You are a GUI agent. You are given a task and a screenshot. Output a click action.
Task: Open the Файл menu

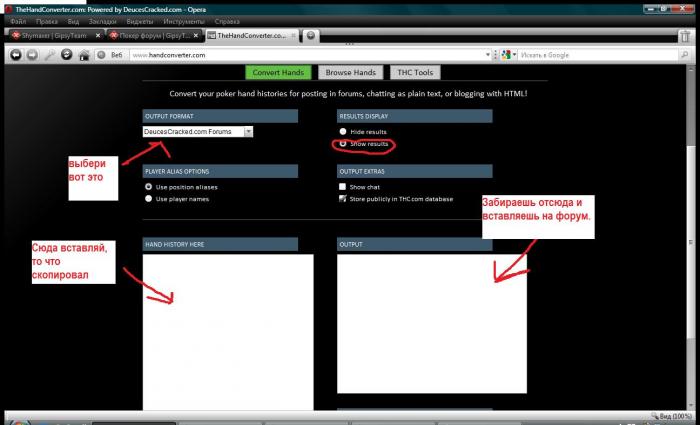tap(18, 21)
